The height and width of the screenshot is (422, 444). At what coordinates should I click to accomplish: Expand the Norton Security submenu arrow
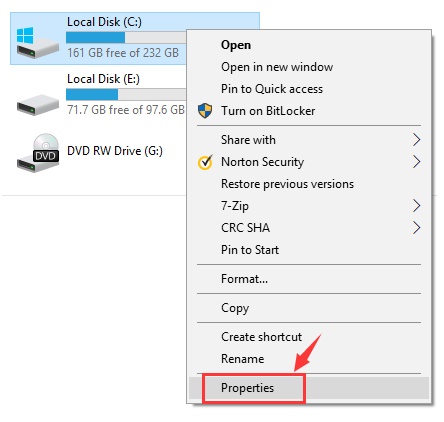(416, 162)
